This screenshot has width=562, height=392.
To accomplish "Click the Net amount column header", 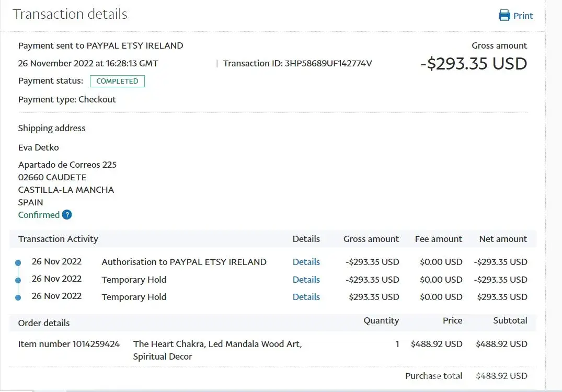I will (x=503, y=239).
